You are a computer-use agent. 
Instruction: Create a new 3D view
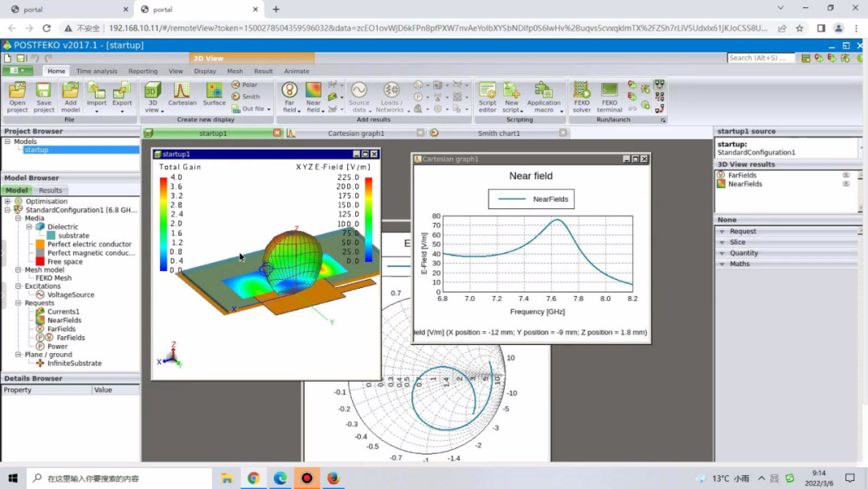(153, 97)
